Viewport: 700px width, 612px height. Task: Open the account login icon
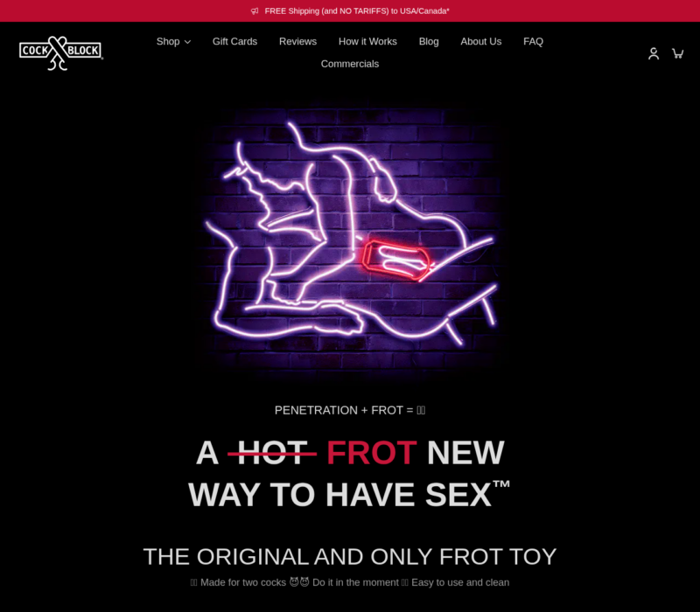(x=654, y=53)
